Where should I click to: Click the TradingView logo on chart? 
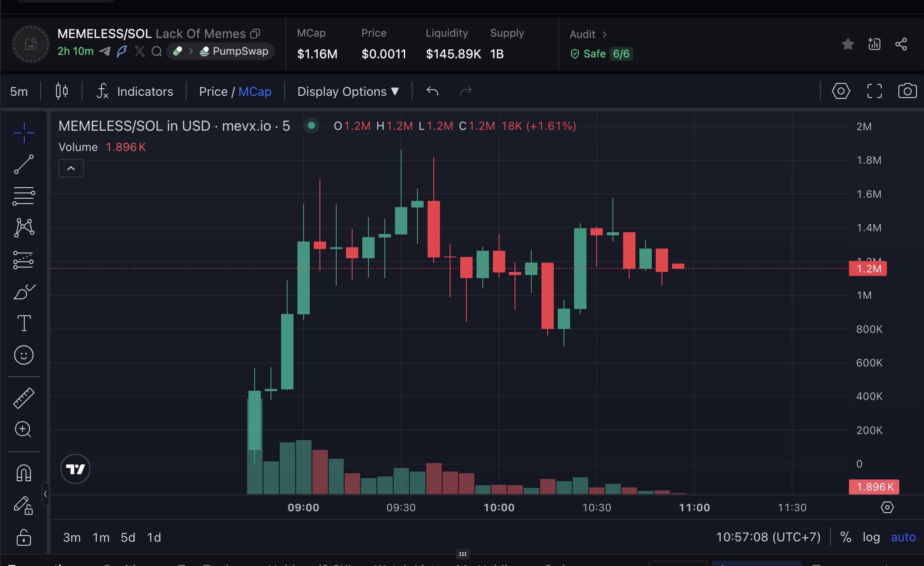point(75,469)
